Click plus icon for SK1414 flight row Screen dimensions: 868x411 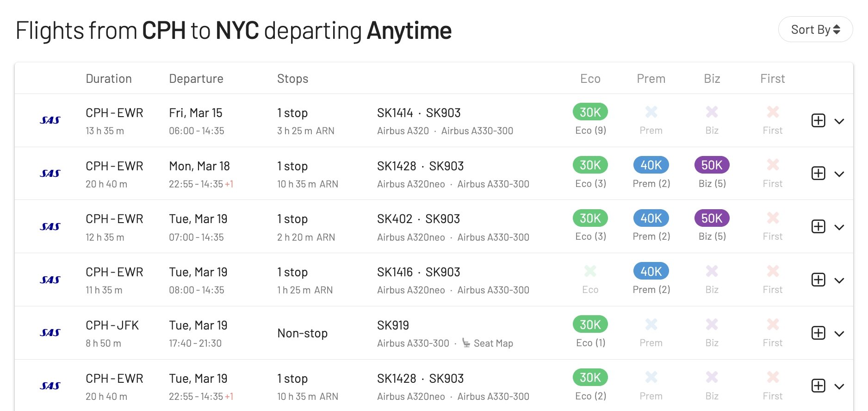pyautogui.click(x=818, y=120)
